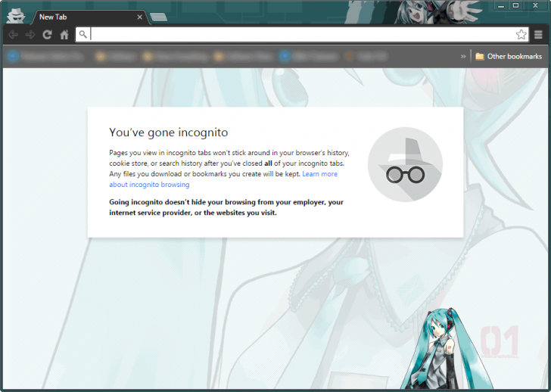Maximize the browser window
551x392 pixels.
(515, 5)
